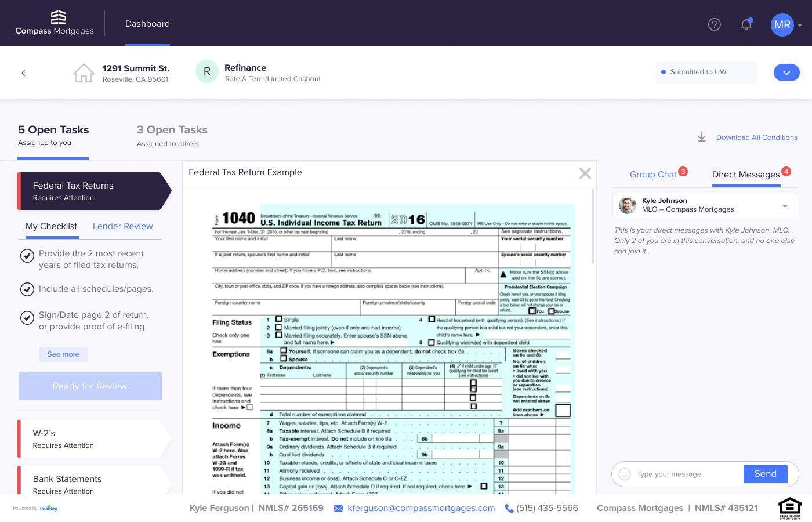Open the Submitted to UW status selector
This screenshot has height=522, width=812.
(x=706, y=72)
